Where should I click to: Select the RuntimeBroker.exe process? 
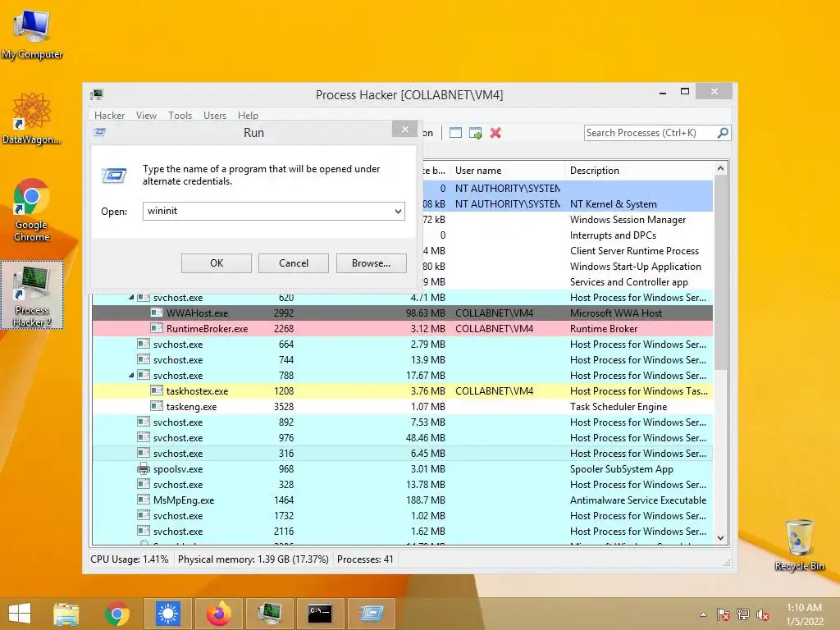pos(403,328)
